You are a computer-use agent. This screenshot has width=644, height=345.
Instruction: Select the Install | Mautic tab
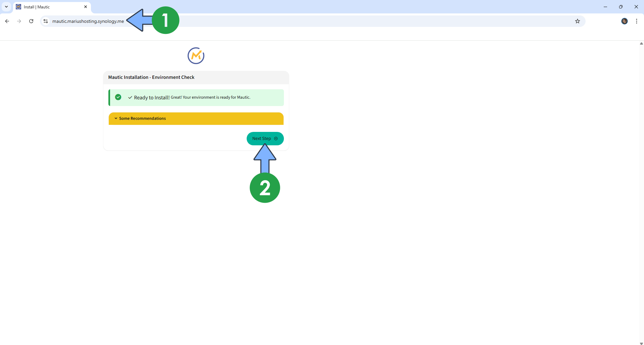[52, 7]
